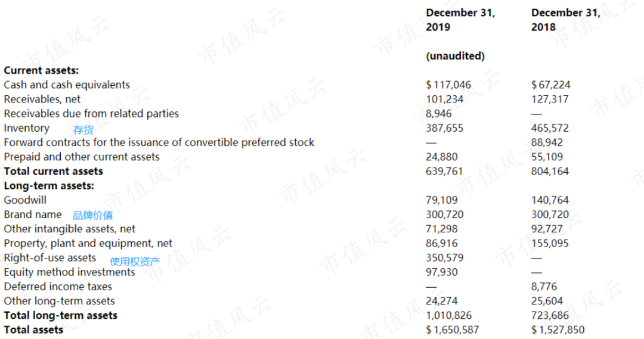Viewport: 644px width, 339px height.
Task: Click the blue 存货 annotation beside Inventory
Action: pos(83,130)
